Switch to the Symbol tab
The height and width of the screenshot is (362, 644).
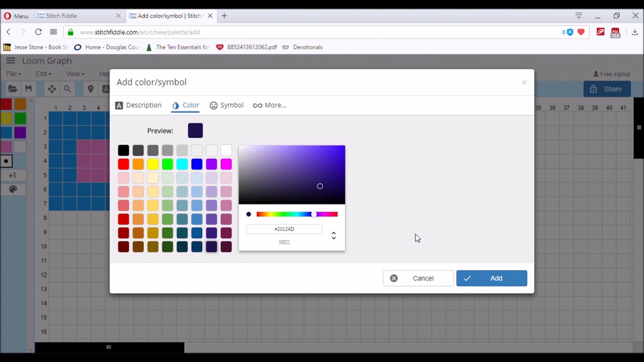coord(226,105)
